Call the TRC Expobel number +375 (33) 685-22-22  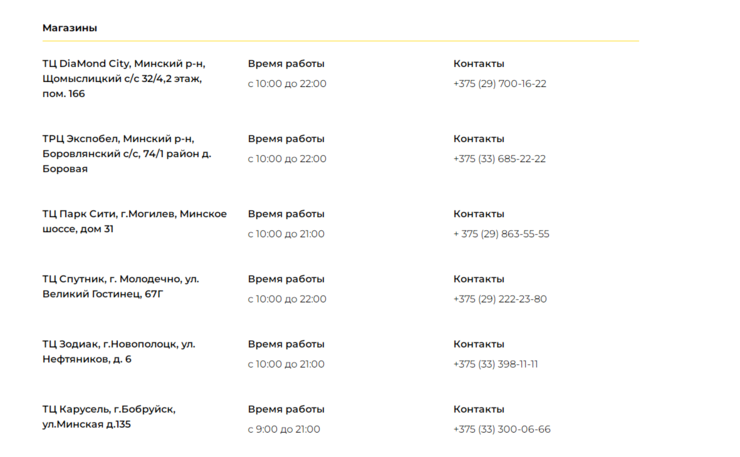499,159
